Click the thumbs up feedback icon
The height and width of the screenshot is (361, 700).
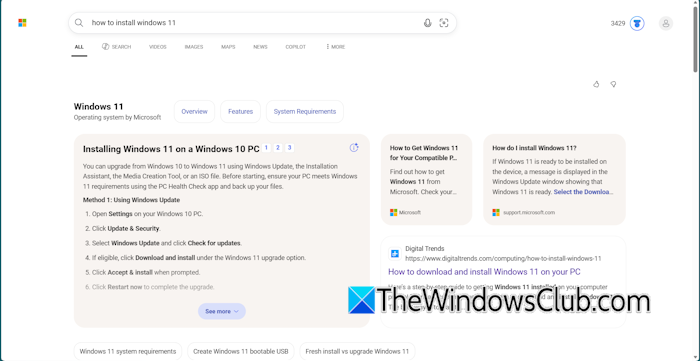(x=596, y=84)
